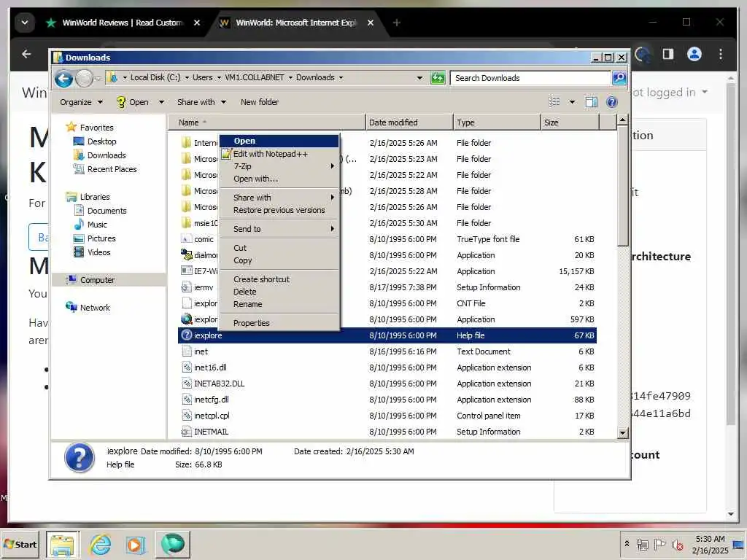The width and height of the screenshot is (747, 560).
Task: Expand the Send to submenu
Action: 279,229
